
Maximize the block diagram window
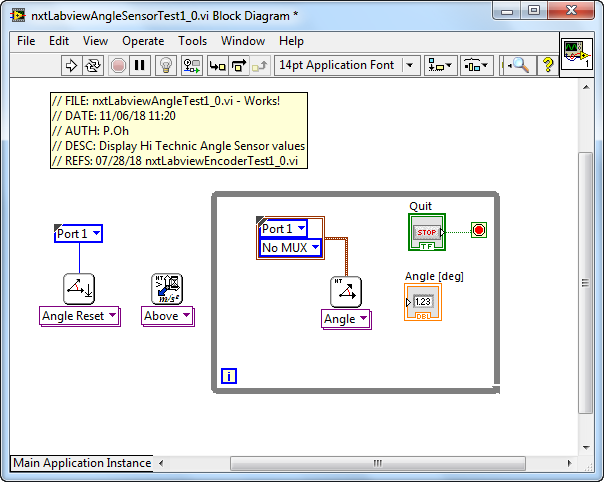click(x=534, y=11)
